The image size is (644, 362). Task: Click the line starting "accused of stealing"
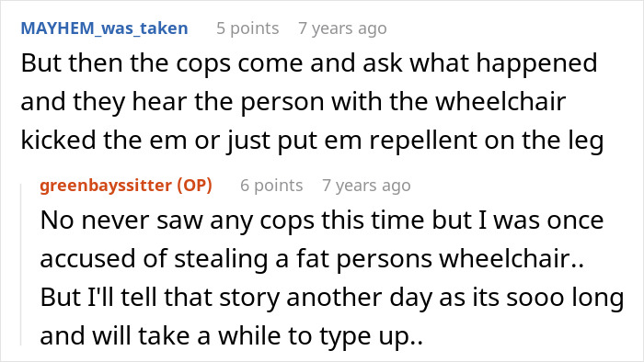pyautogui.click(x=312, y=259)
